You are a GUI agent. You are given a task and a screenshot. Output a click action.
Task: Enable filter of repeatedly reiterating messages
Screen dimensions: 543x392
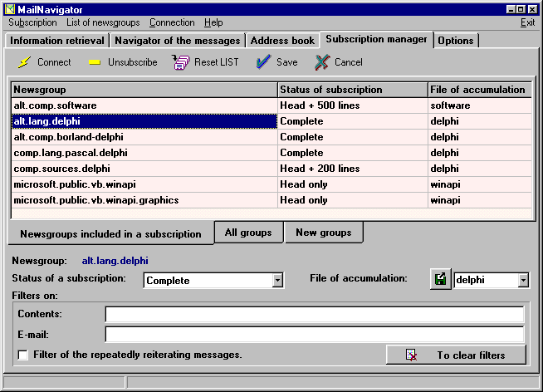click(22, 355)
